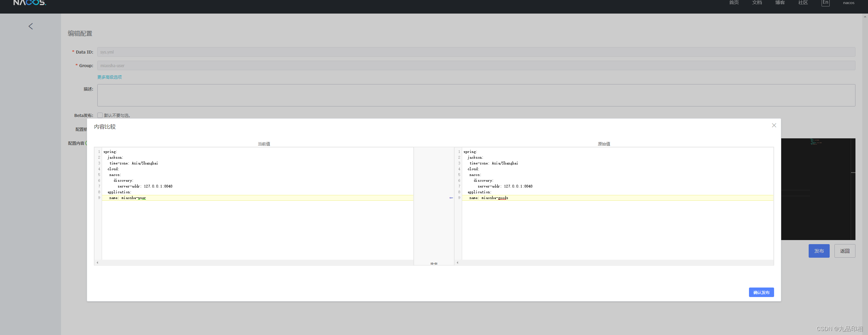
Task: Click the 返回 return button
Action: (845, 251)
